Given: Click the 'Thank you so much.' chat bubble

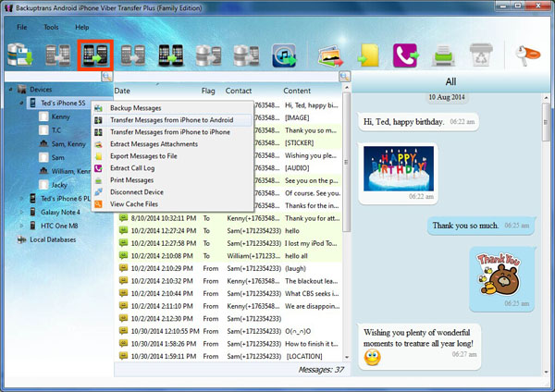Looking at the screenshot, I should coord(481,226).
